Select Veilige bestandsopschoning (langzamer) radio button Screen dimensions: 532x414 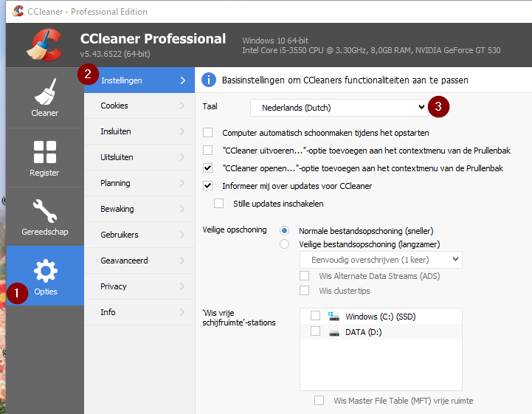[x=284, y=244]
